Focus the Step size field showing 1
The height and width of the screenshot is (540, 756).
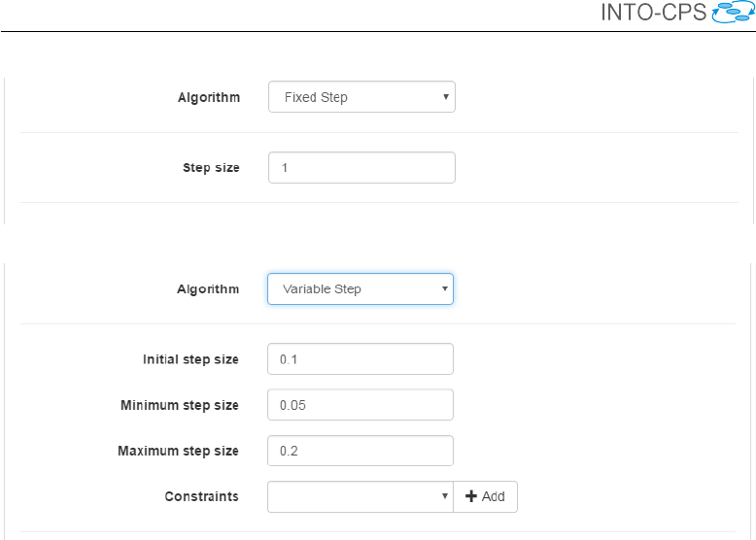tap(361, 168)
